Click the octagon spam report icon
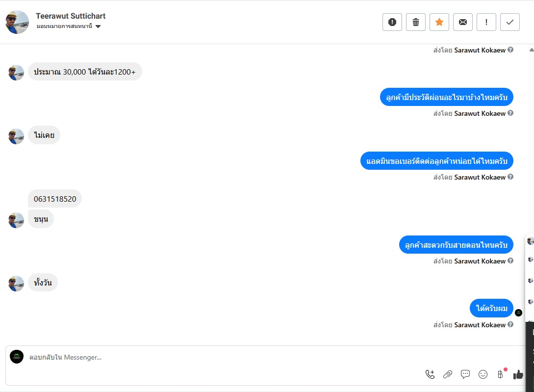The width and height of the screenshot is (534, 392). click(x=392, y=22)
